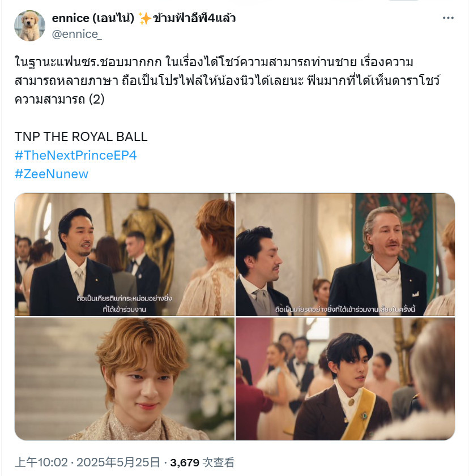
Task: Open the #ZeeNunew hashtag
Action: pos(52,174)
